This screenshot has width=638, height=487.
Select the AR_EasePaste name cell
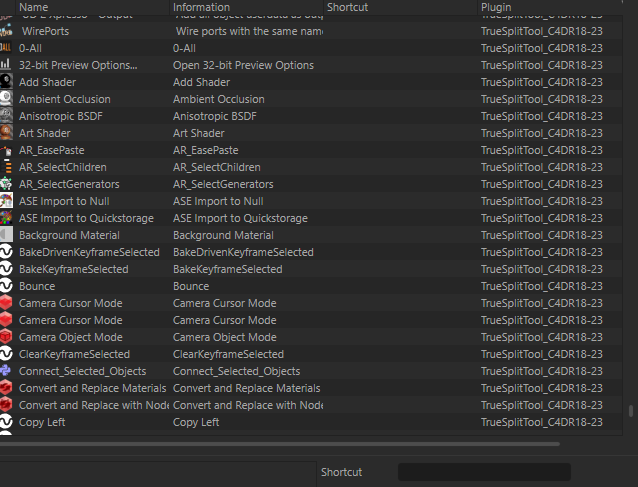click(51, 150)
